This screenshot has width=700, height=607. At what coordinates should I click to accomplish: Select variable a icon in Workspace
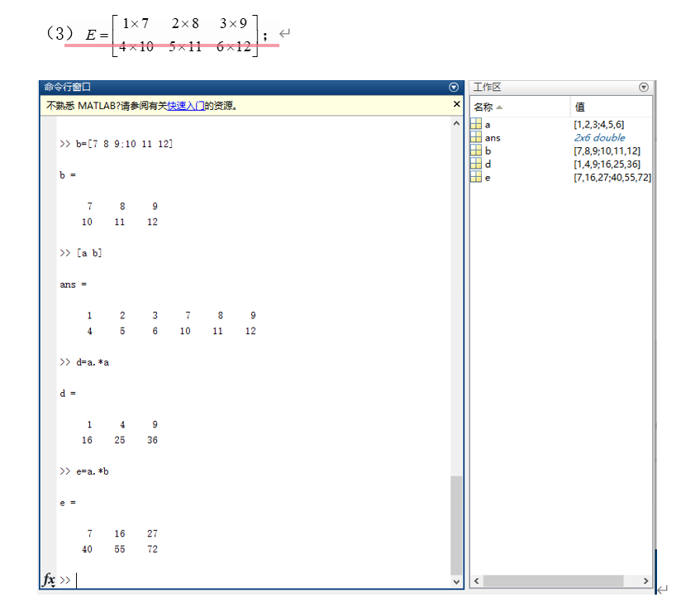[476, 124]
